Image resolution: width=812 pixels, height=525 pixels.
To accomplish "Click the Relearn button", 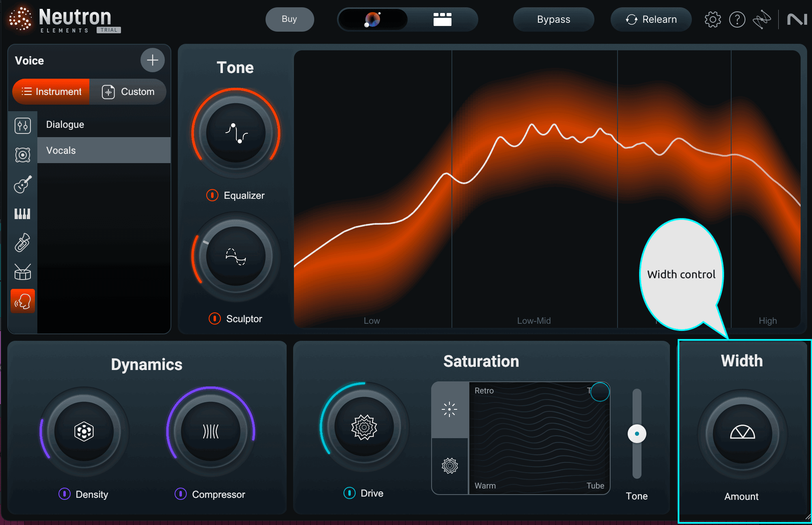I will [651, 19].
